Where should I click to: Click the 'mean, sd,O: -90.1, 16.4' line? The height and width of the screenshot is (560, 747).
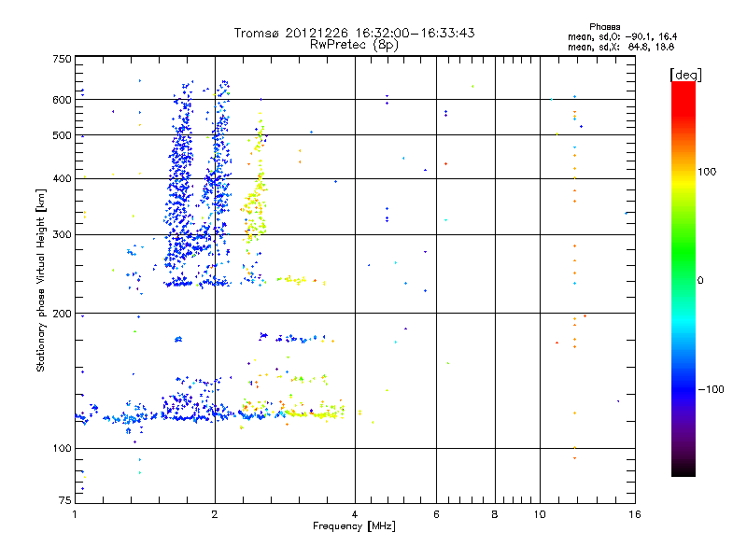click(x=622, y=36)
